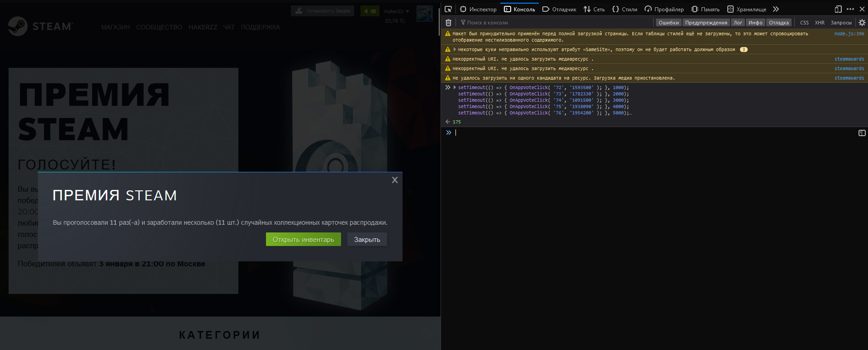The width and height of the screenshot is (868, 350).
Task: Open the Инспектор tab
Action: pyautogui.click(x=478, y=9)
